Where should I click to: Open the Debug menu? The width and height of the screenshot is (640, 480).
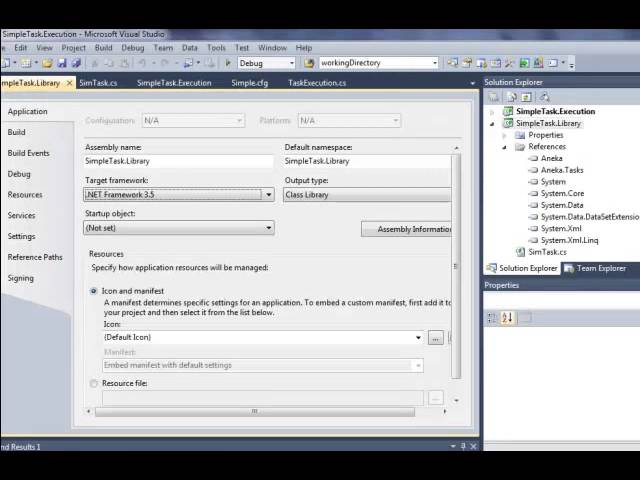pos(133,48)
